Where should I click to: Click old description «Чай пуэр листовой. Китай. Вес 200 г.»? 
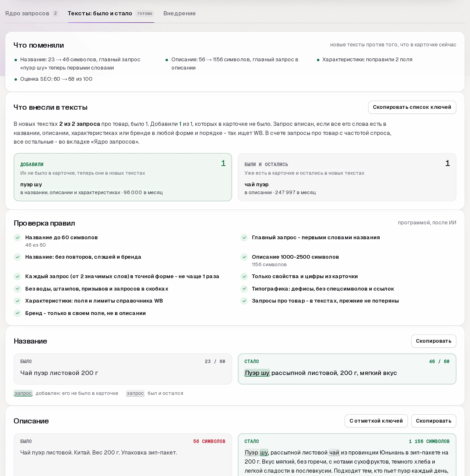click(x=98, y=453)
